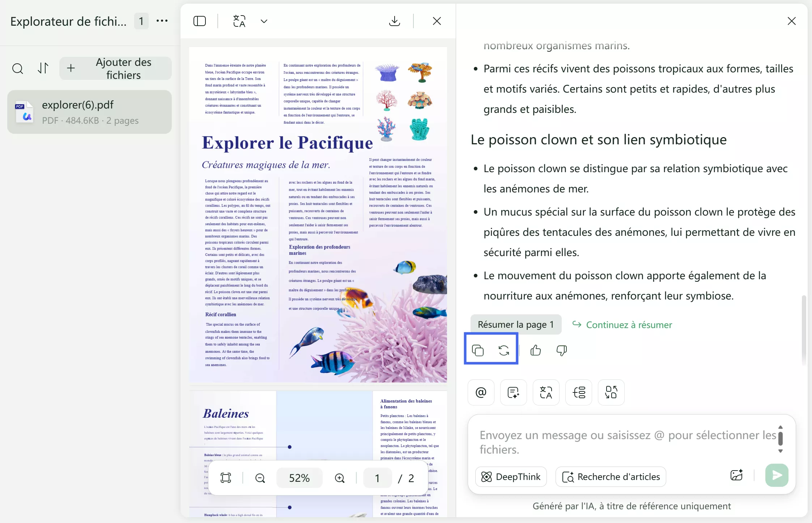Expand the translate language dropdown
Screen dimensions: 812x523
click(263, 21)
